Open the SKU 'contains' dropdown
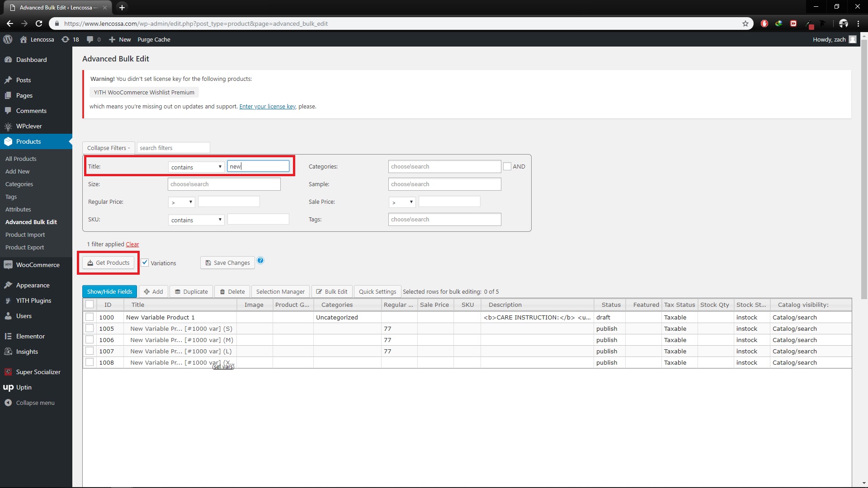This screenshot has height=488, width=868. pyautogui.click(x=196, y=220)
